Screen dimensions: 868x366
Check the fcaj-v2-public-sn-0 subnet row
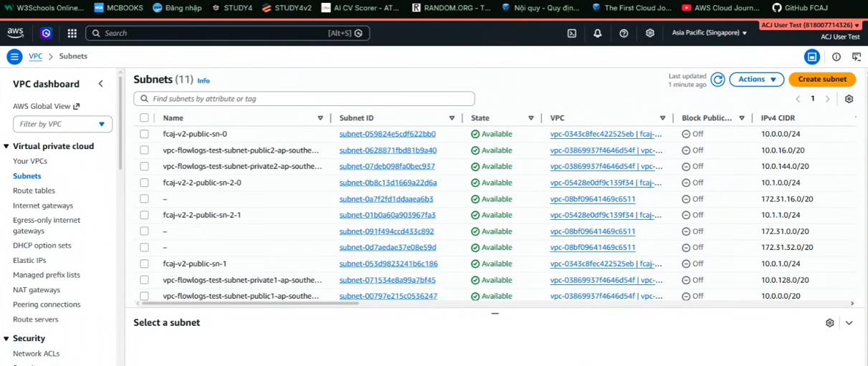pos(144,134)
